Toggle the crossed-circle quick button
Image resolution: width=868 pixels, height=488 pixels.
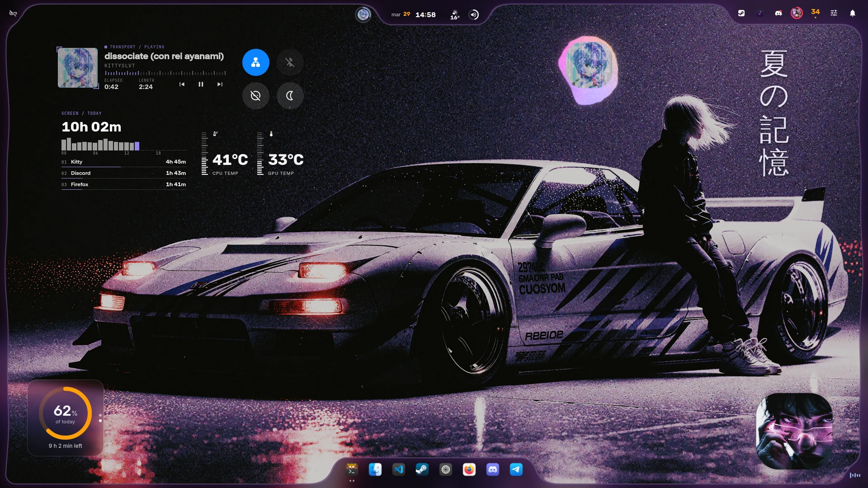256,96
